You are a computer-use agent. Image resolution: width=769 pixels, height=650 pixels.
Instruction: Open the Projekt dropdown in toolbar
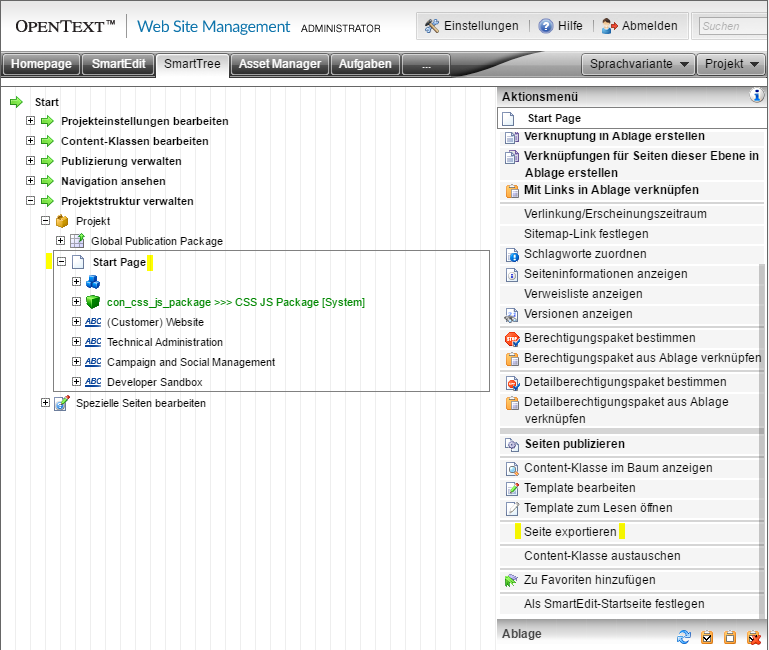tap(731, 64)
